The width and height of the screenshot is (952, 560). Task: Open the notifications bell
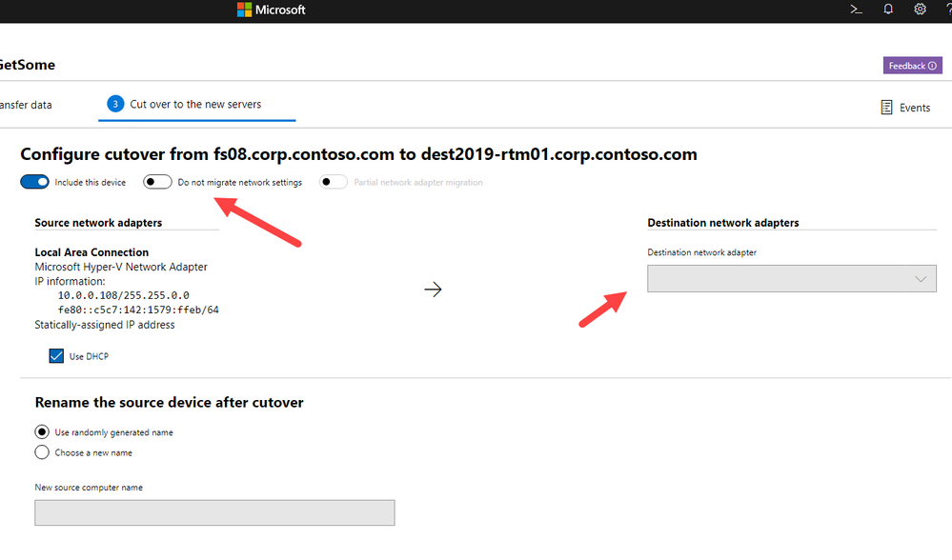(888, 10)
